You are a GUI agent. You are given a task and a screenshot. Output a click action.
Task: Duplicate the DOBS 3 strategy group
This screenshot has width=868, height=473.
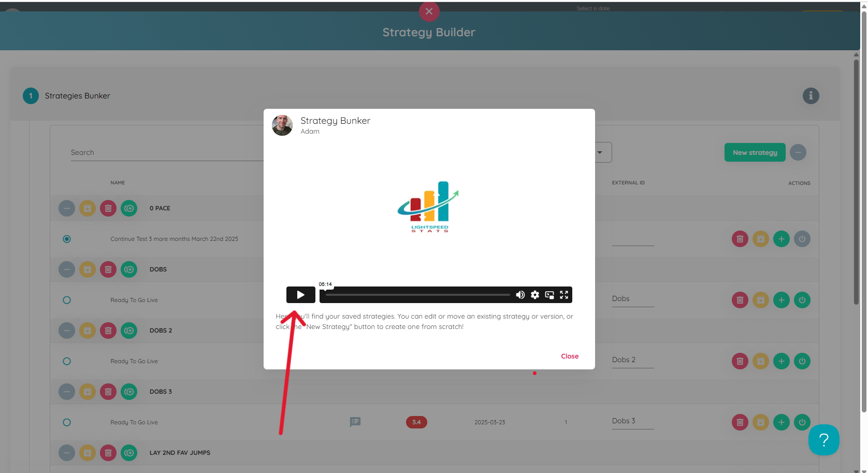(128, 392)
